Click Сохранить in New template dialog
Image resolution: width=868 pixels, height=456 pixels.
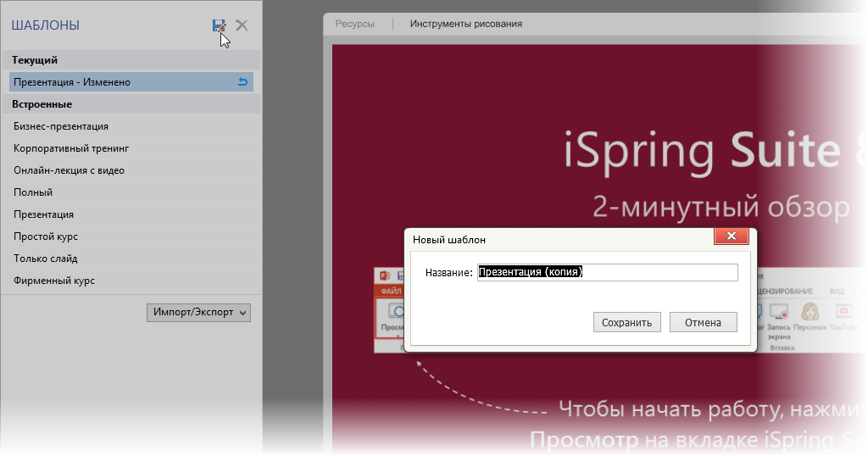click(x=626, y=323)
